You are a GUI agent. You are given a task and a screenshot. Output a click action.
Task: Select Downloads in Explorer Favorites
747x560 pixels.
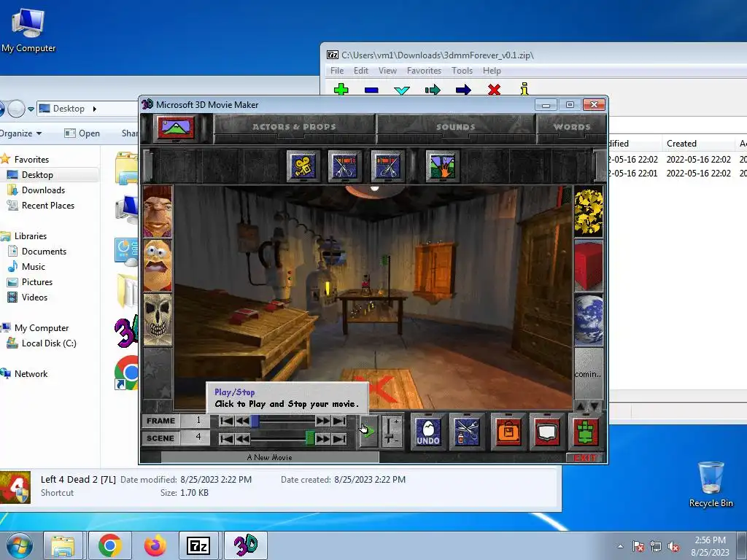(43, 190)
